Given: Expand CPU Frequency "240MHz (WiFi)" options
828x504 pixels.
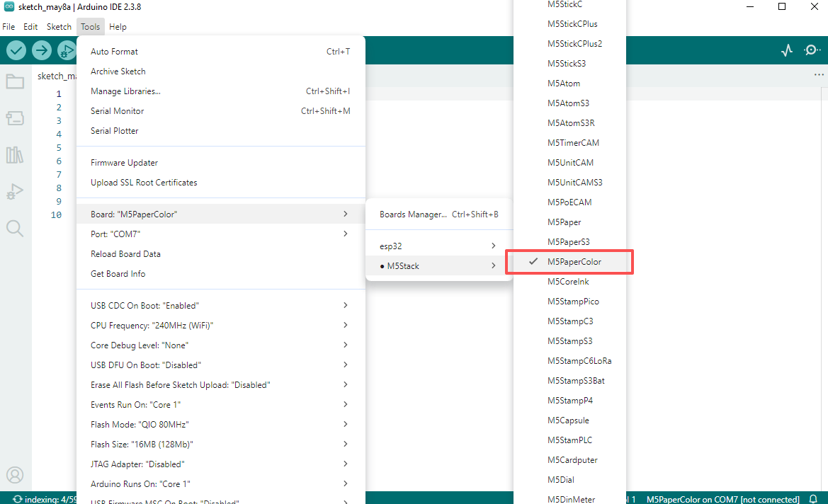Looking at the screenshot, I should coord(221,325).
